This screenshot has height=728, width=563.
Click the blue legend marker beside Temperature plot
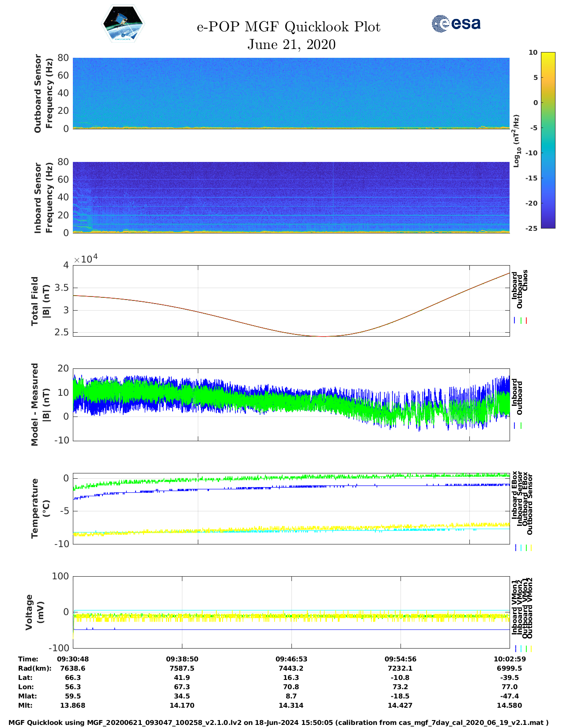pyautogui.click(x=516, y=548)
